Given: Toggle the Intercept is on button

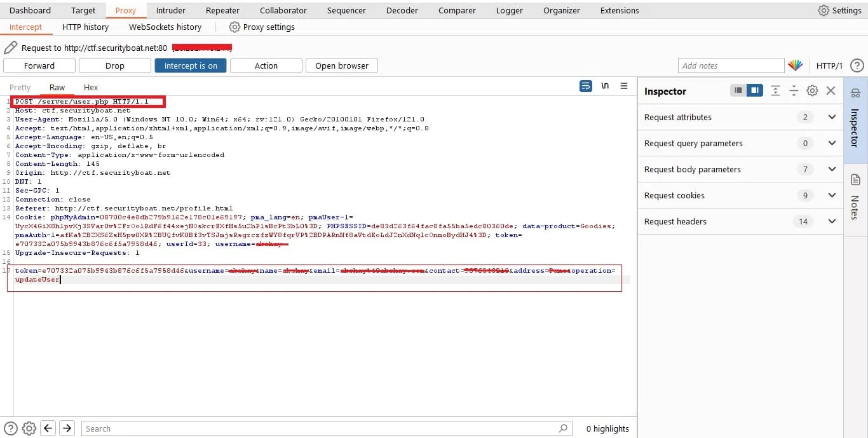Looking at the screenshot, I should click(x=191, y=65).
